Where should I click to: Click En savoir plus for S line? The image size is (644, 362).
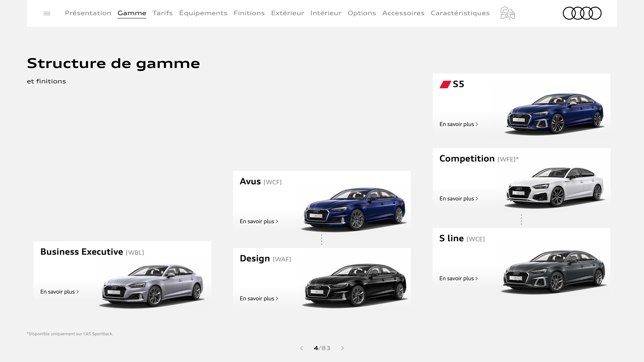point(459,278)
